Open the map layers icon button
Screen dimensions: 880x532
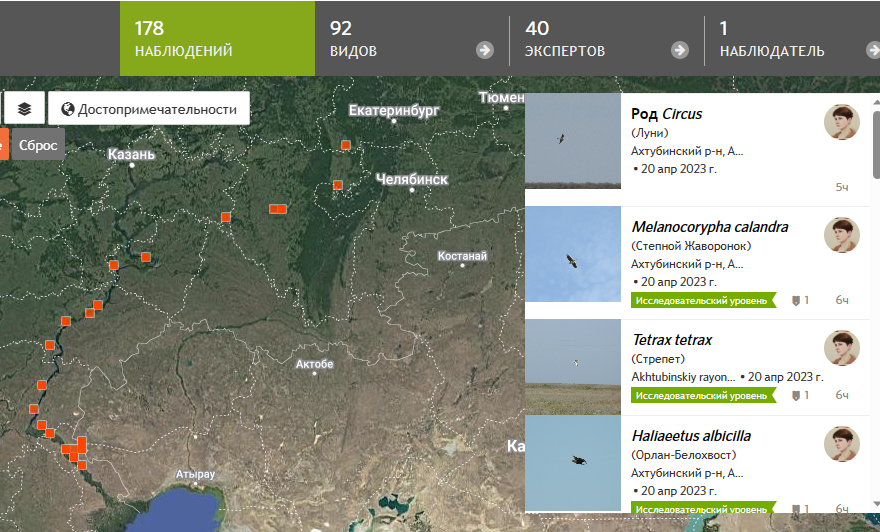24,108
